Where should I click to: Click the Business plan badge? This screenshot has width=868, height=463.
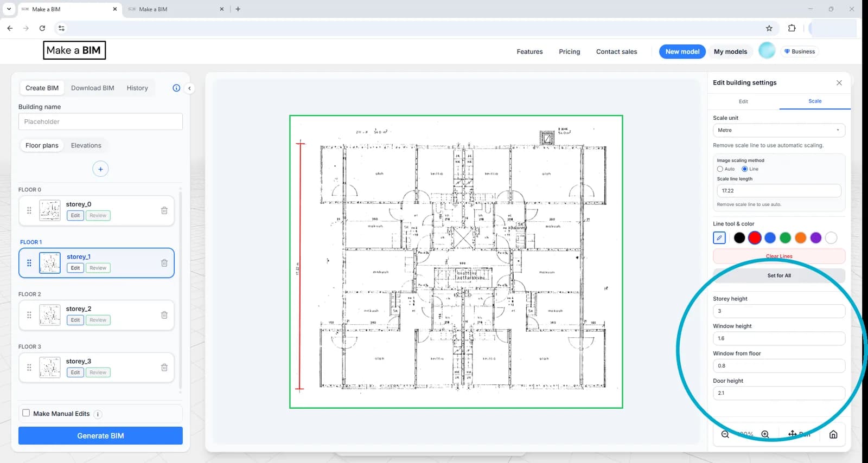[800, 52]
